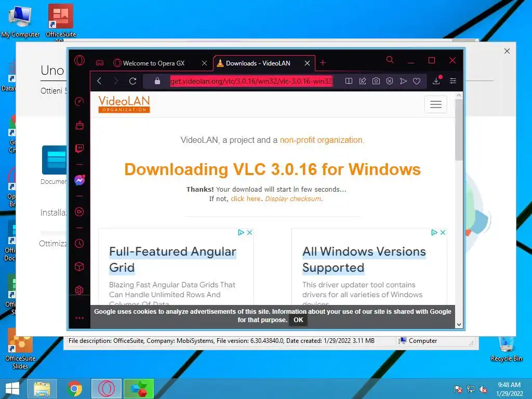Open Settings gear icon in sidebar
Image resolution: width=532 pixels, height=399 pixels.
[x=79, y=290]
